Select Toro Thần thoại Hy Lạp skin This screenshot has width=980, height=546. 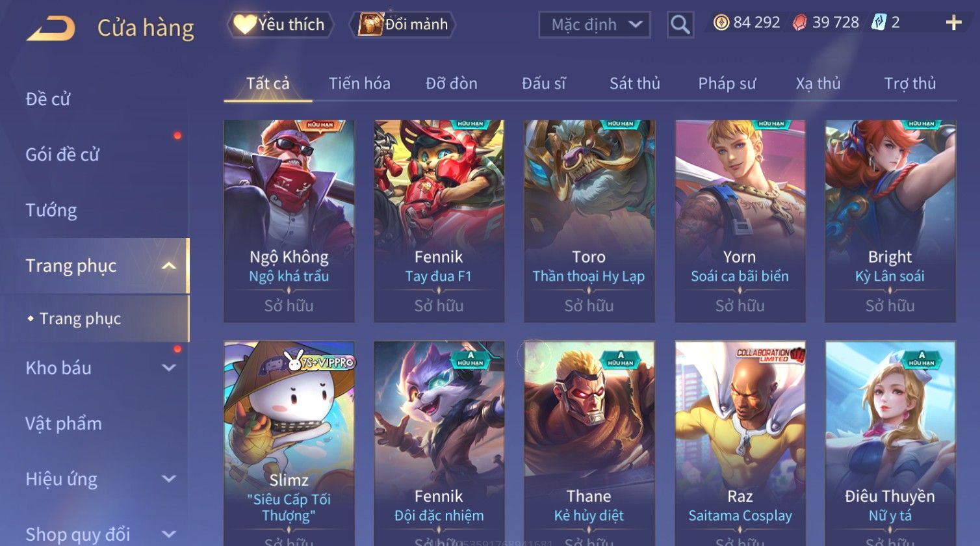click(589, 221)
